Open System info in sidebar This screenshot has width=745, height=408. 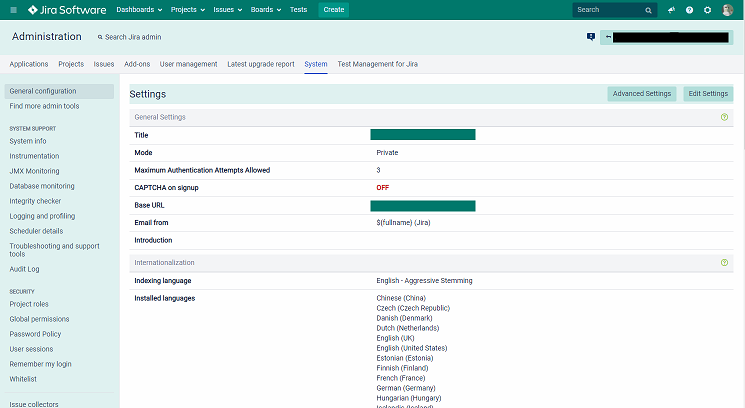(x=28, y=141)
